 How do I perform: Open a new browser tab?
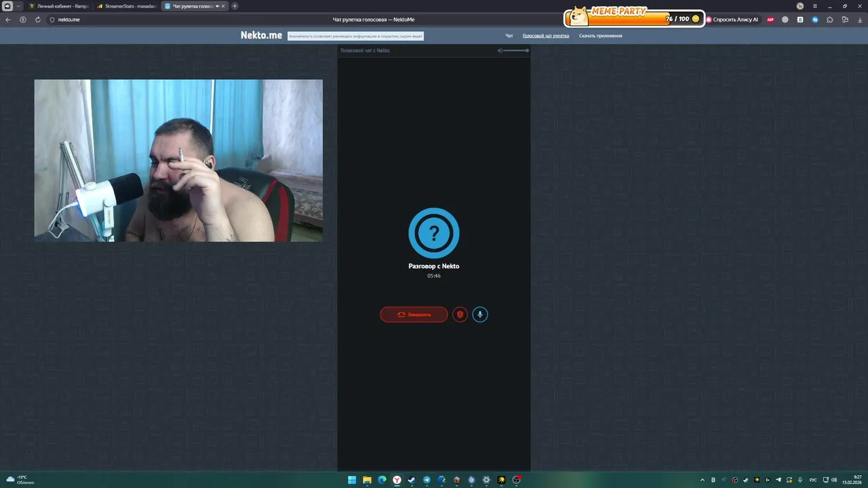pos(235,6)
